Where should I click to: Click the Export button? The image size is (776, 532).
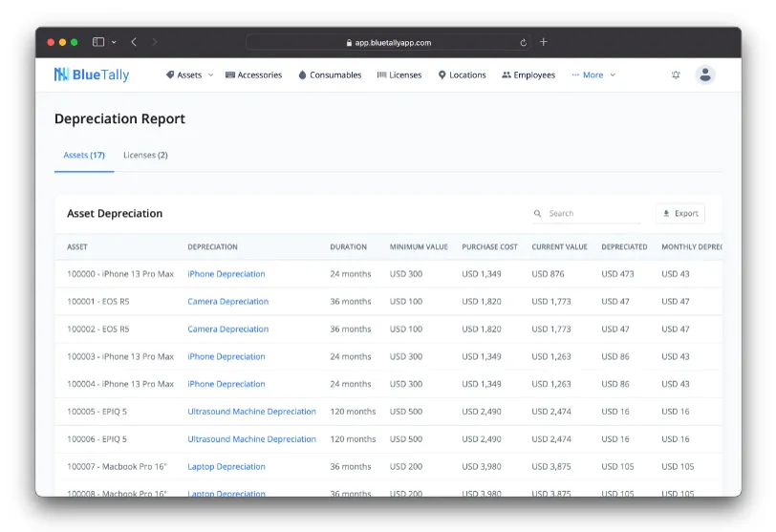[x=680, y=214]
